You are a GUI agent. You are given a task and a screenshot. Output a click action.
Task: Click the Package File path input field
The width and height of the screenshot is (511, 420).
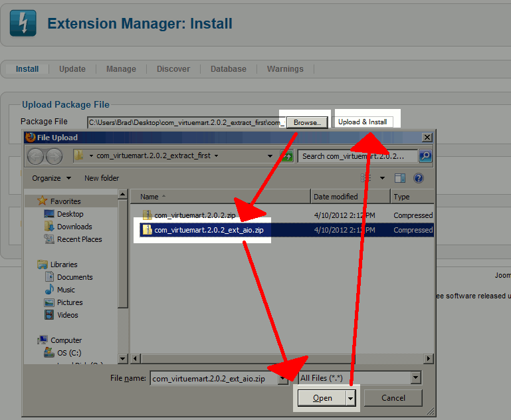(x=187, y=122)
